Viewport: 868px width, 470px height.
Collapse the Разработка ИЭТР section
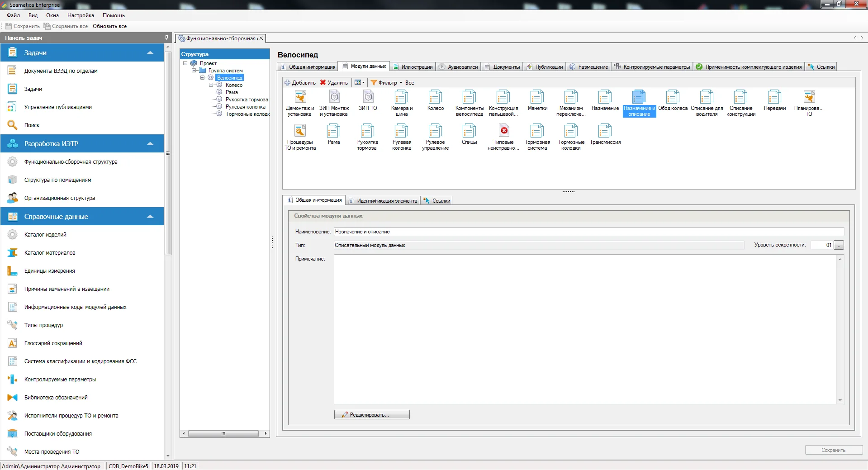coord(150,144)
